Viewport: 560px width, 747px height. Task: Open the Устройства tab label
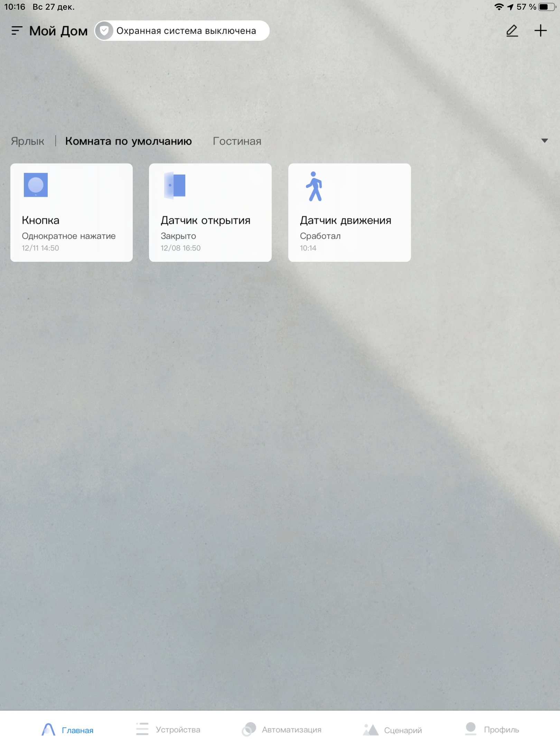pyautogui.click(x=178, y=729)
